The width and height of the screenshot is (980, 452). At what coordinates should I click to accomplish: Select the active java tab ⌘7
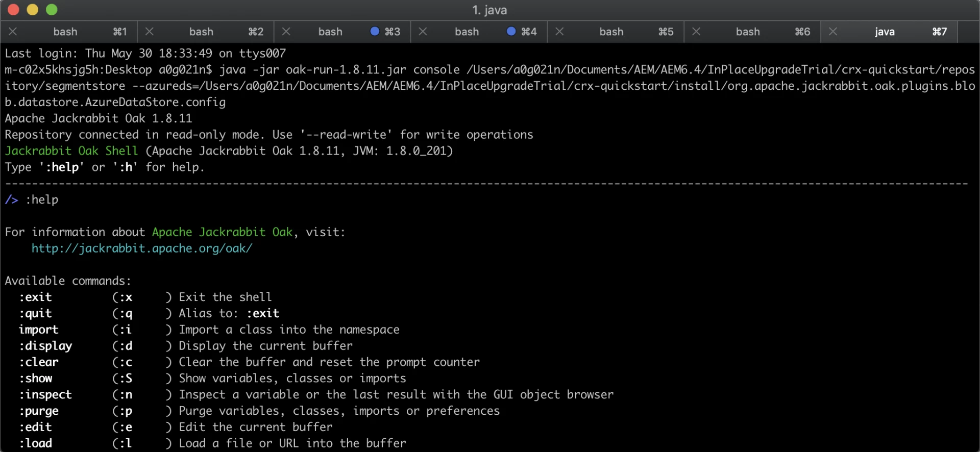pos(889,32)
